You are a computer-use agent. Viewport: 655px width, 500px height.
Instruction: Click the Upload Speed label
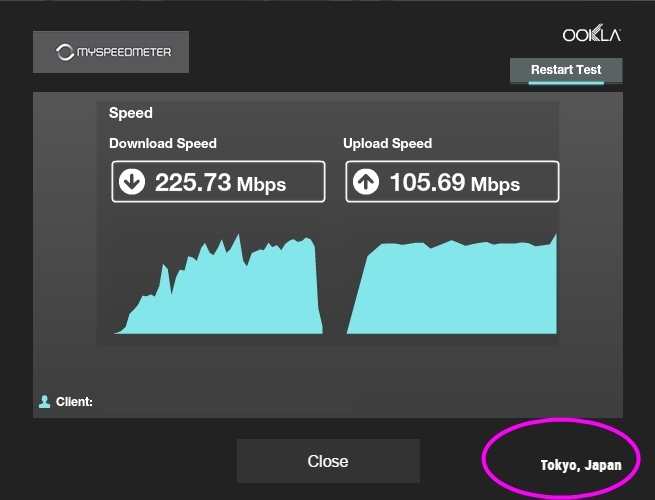(x=387, y=143)
